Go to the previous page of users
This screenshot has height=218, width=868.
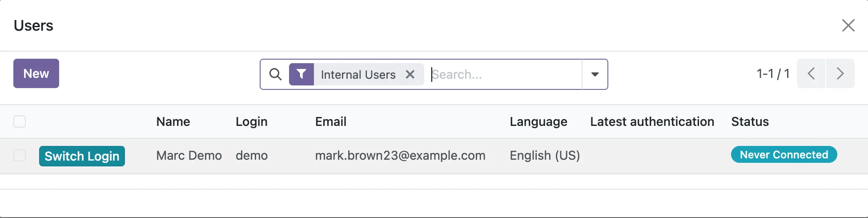[811, 73]
